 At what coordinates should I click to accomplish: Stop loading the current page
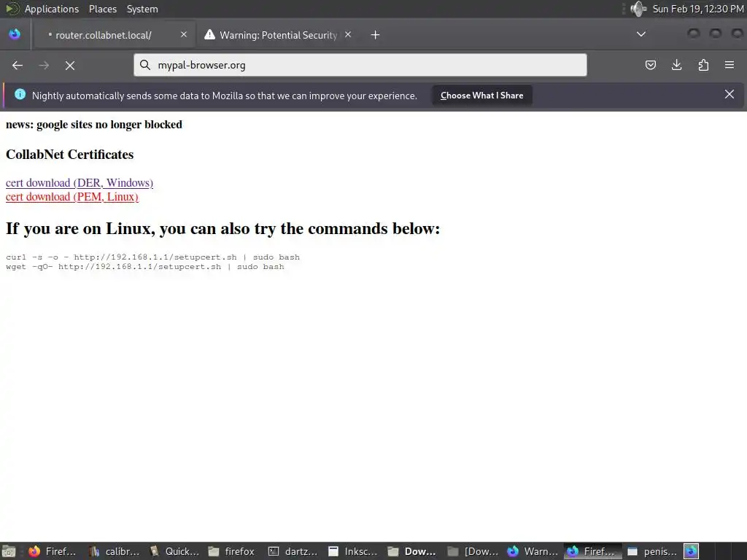tap(70, 65)
